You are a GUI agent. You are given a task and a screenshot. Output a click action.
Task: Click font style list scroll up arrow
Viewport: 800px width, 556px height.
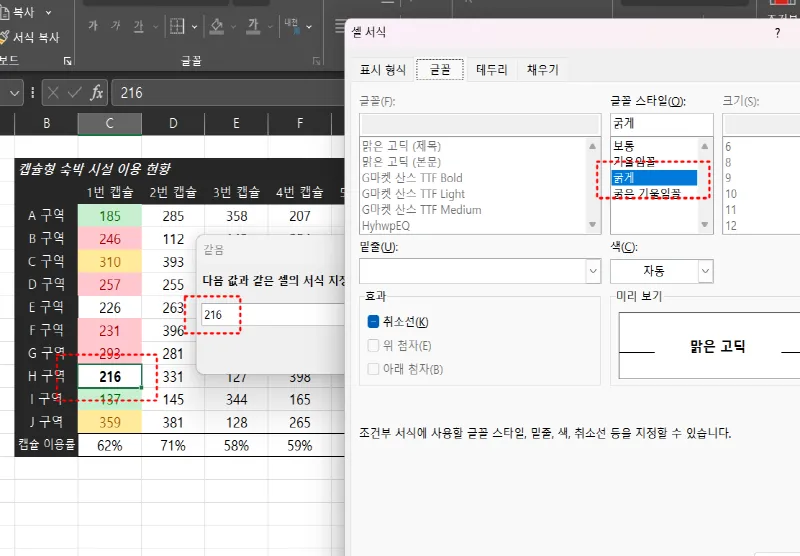pyautogui.click(x=705, y=146)
